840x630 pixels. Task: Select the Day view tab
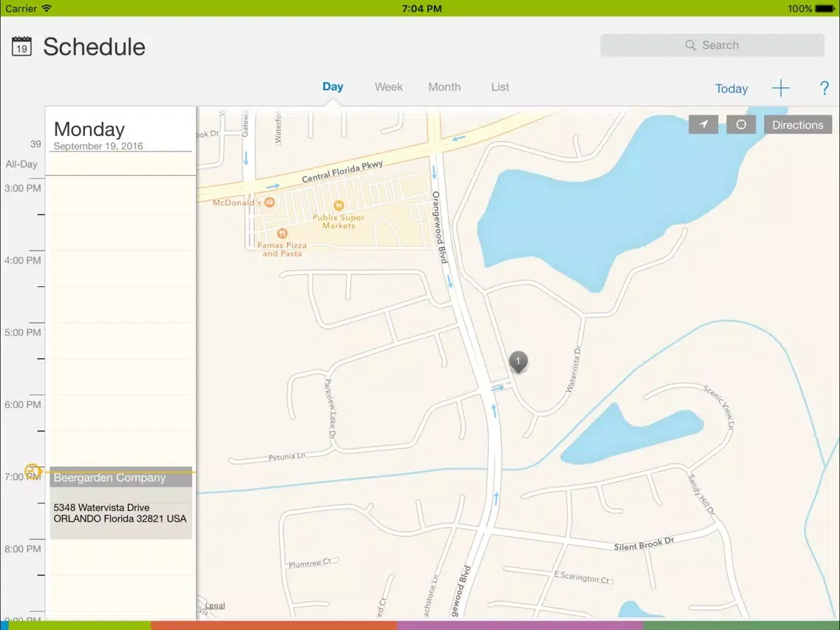pos(333,87)
